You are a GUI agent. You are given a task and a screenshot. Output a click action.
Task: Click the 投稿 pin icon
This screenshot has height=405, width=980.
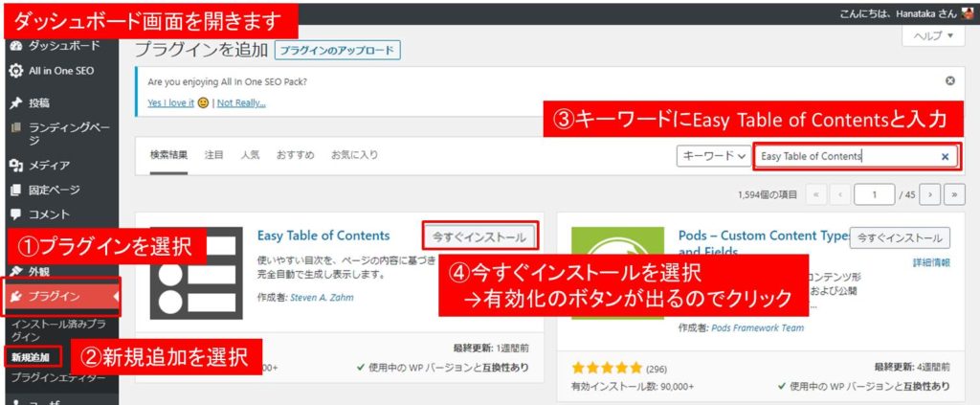pos(15,103)
